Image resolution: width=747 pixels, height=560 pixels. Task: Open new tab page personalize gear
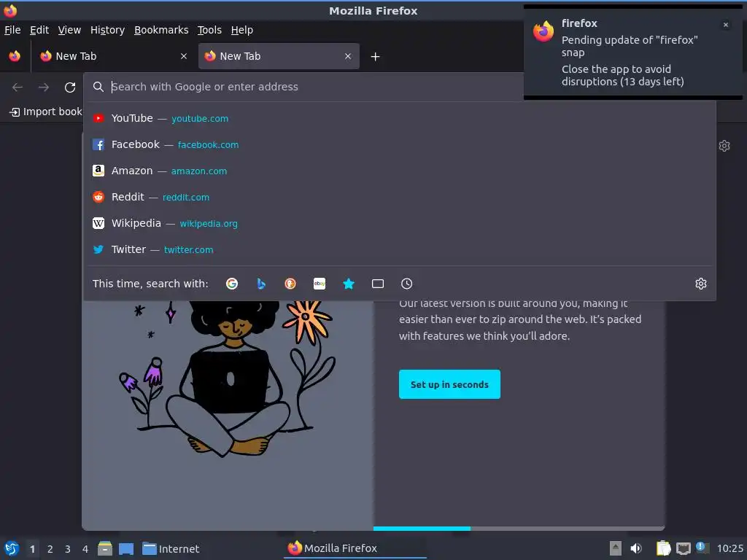point(724,146)
